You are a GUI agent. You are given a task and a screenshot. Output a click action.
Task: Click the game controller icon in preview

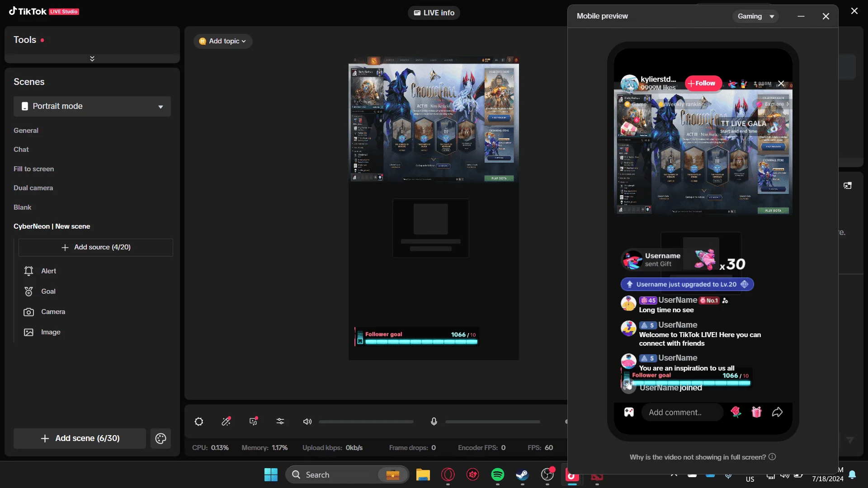(x=629, y=412)
